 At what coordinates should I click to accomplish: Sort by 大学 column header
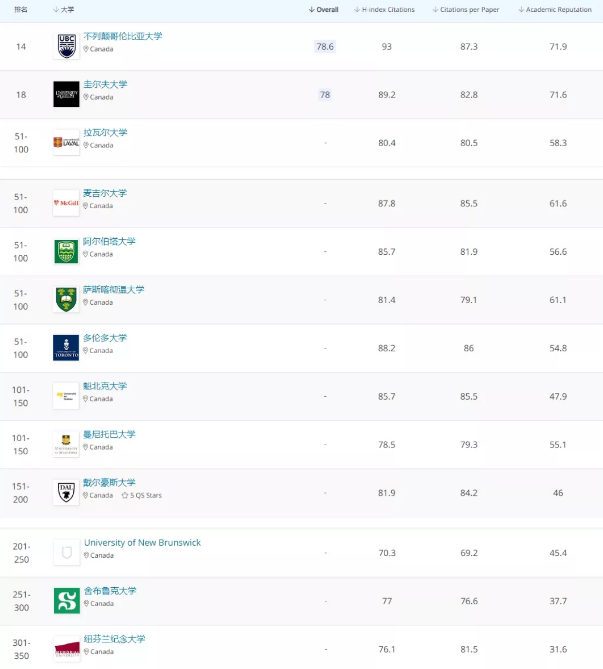[x=64, y=9]
